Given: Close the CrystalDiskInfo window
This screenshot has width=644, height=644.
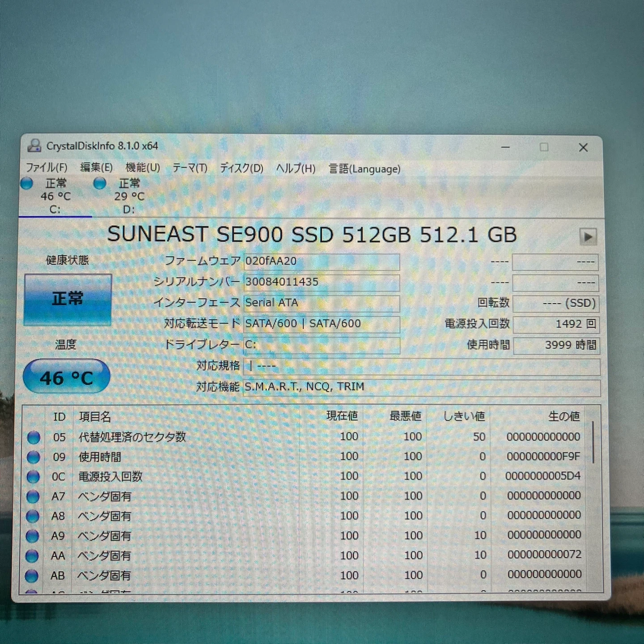Looking at the screenshot, I should [x=583, y=148].
